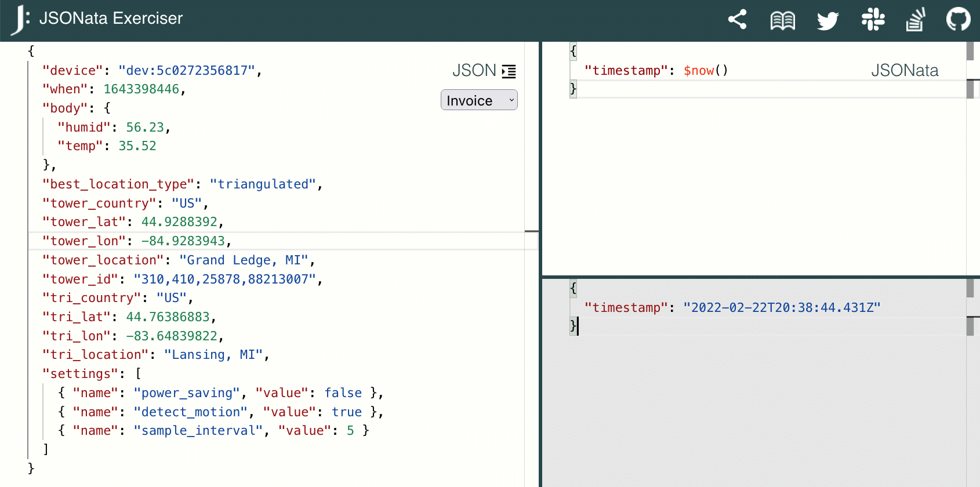Screen dimensions: 980x487
Task: Click the JSON panel label
Action: [474, 71]
